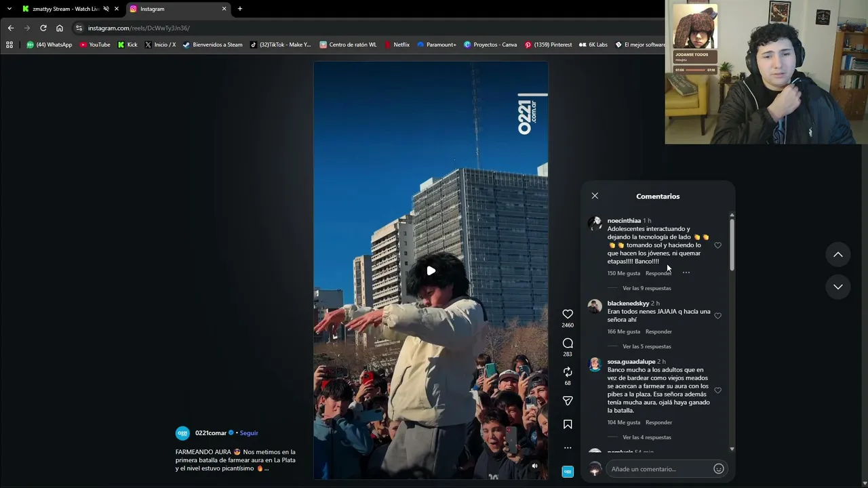Open the 'Inicio / X' bookmark
868x488 pixels.
tap(160, 45)
